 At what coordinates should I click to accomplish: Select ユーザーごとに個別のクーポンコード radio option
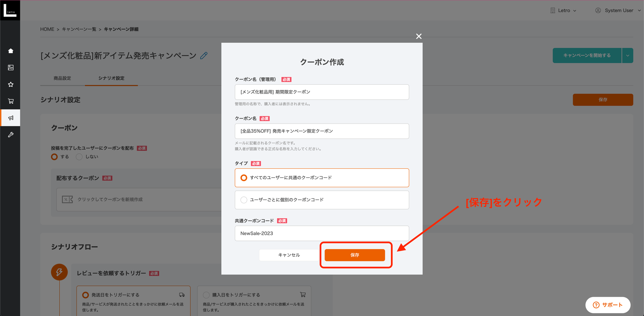pyautogui.click(x=244, y=200)
